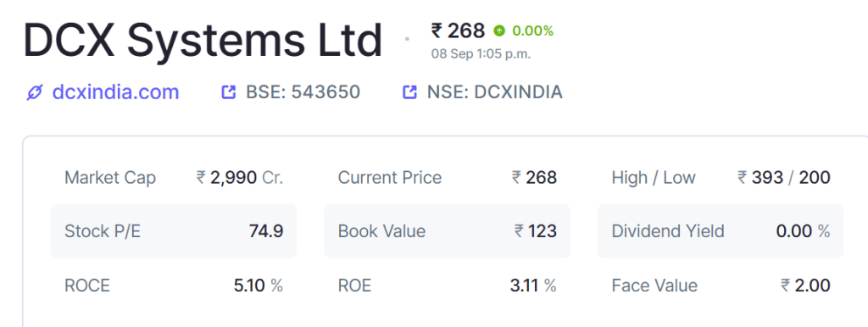
Task: Select the Dividend Yield ratio row
Action: (721, 230)
